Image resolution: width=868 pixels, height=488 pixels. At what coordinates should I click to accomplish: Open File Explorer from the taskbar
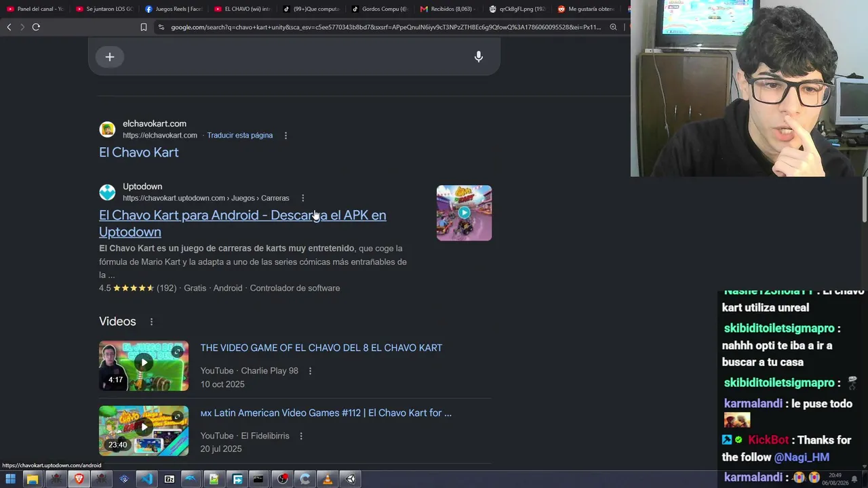32,479
